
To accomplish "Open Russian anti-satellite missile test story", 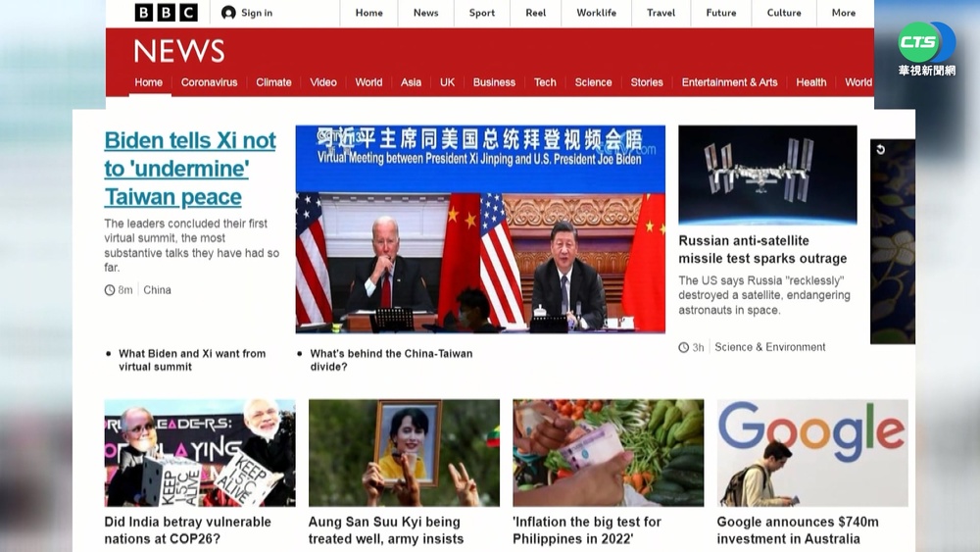I will (762, 249).
